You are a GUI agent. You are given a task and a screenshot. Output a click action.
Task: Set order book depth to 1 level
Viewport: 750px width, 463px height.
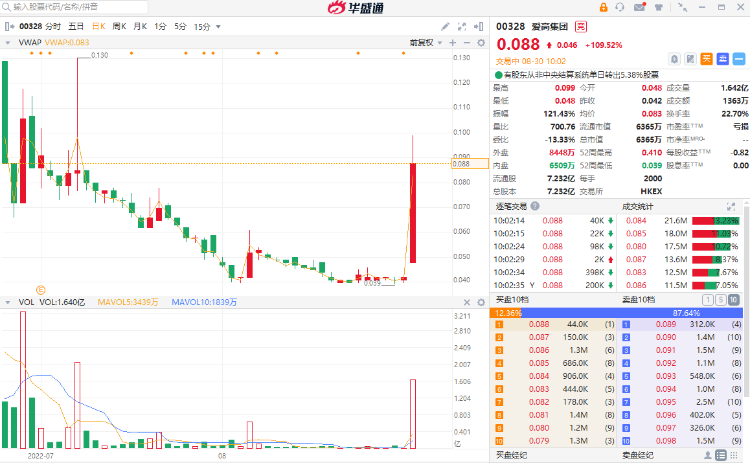(x=707, y=300)
